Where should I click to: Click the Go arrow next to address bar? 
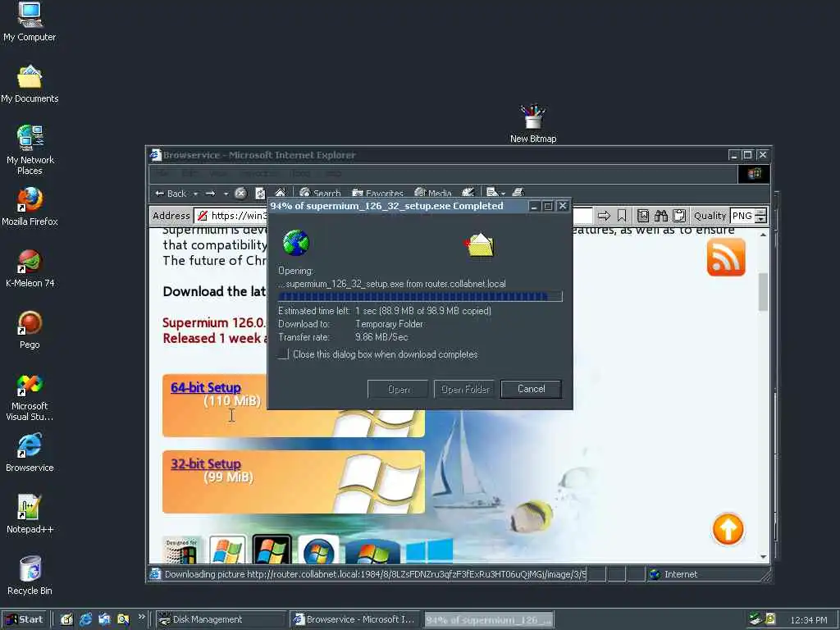[604, 216]
